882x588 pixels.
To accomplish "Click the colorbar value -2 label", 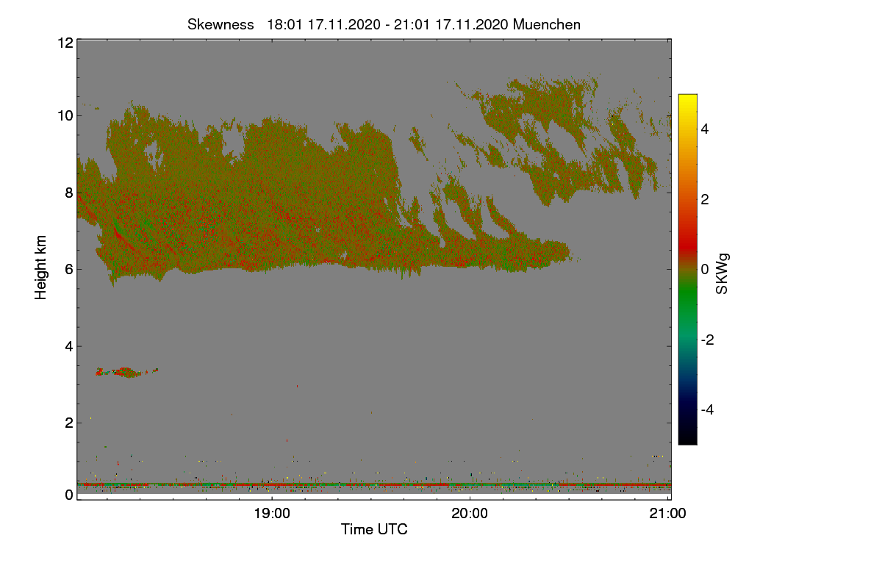I will pyautogui.click(x=708, y=340).
